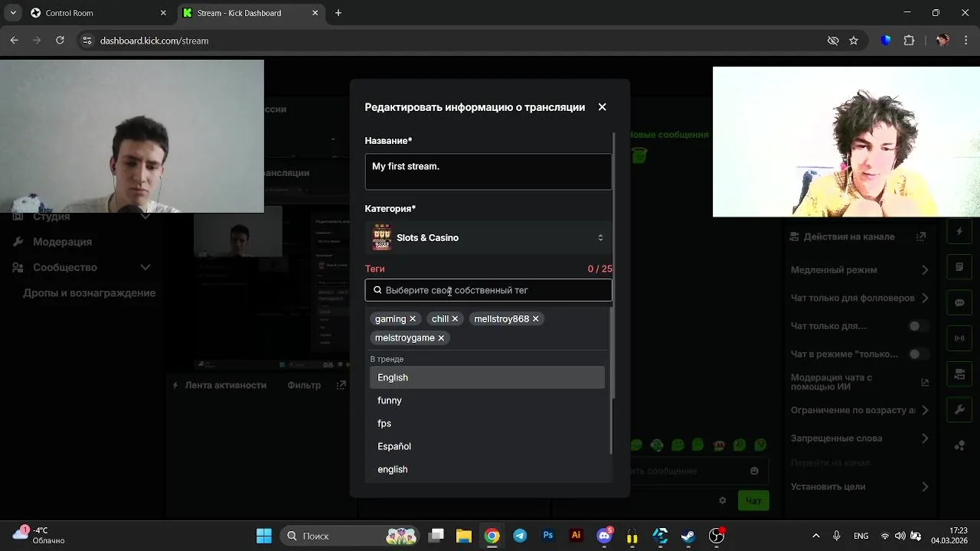This screenshot has width=980, height=551.
Task: Click the Название title text field
Action: pyautogui.click(x=488, y=171)
